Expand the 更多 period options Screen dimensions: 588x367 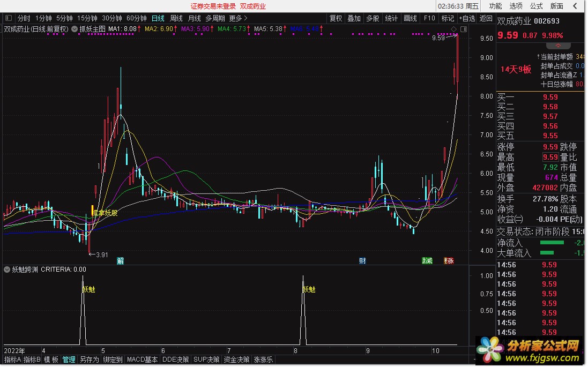[x=238, y=18]
